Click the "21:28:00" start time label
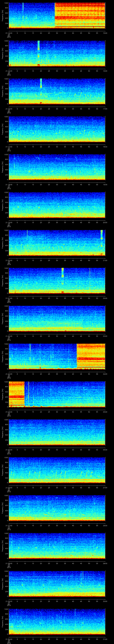The width and height of the screenshot is (114, 644). [9, 563]
